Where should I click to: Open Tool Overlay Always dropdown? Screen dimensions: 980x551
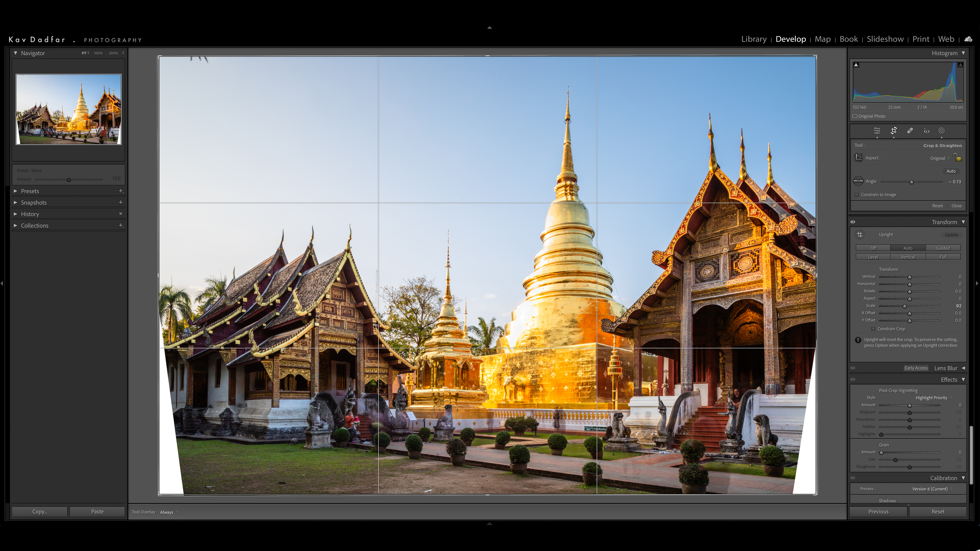(x=169, y=512)
